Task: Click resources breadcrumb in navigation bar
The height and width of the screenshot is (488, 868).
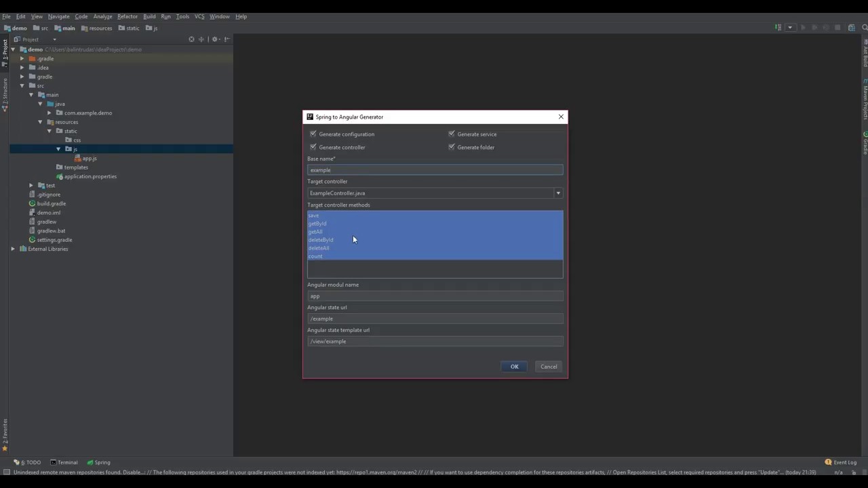Action: click(96, 28)
